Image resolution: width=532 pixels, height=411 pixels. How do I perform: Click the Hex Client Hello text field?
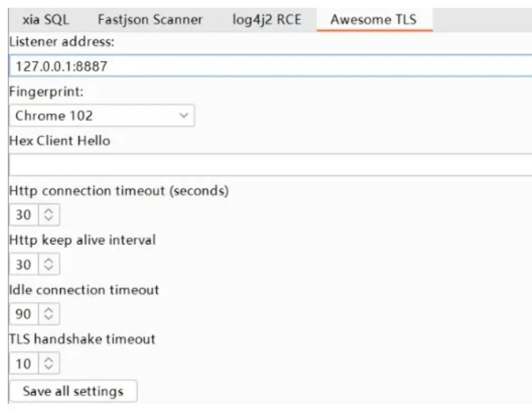coord(269,165)
